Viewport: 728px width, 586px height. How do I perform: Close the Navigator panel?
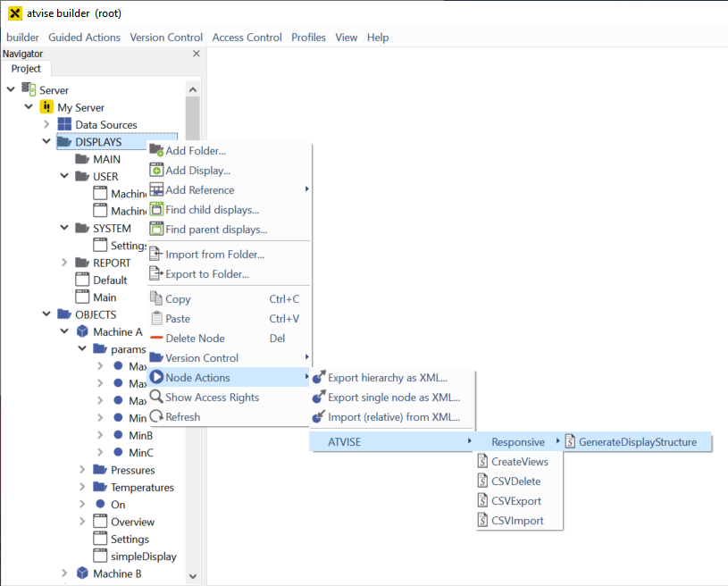coord(197,54)
